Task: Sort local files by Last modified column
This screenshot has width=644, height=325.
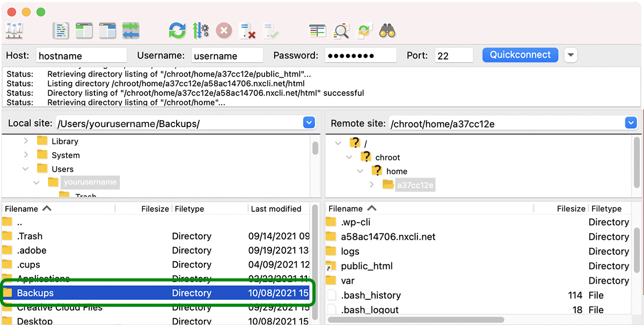Action: 276,209
